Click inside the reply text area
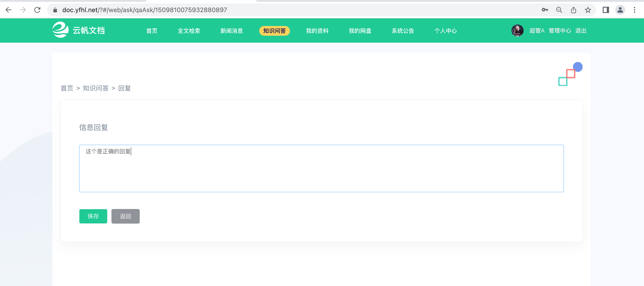This screenshot has height=286, width=644. (x=321, y=168)
